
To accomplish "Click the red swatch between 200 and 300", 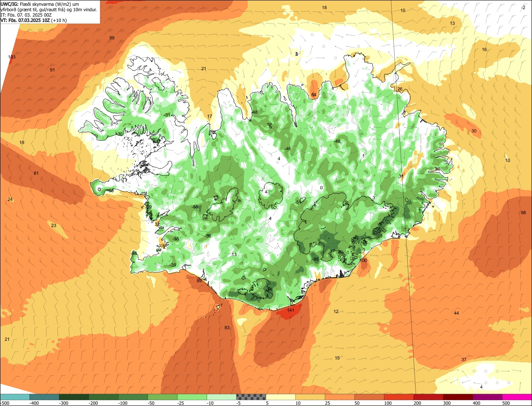I will point(428,397).
